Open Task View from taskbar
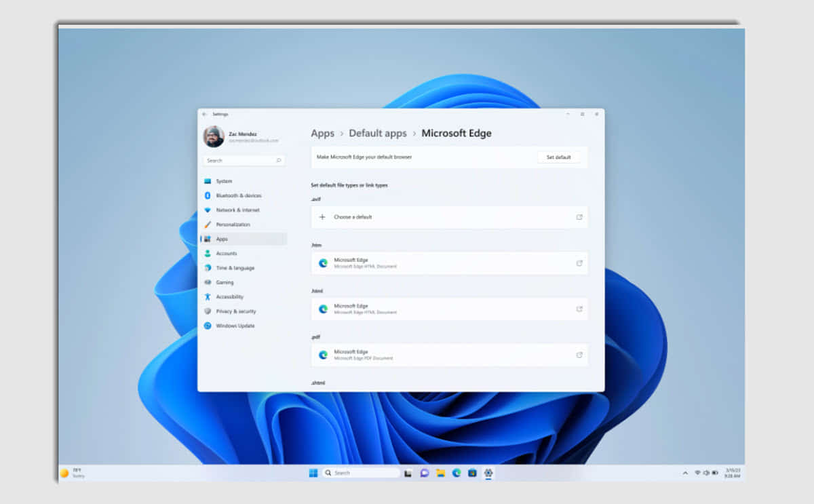The height and width of the screenshot is (504, 814). (408, 473)
